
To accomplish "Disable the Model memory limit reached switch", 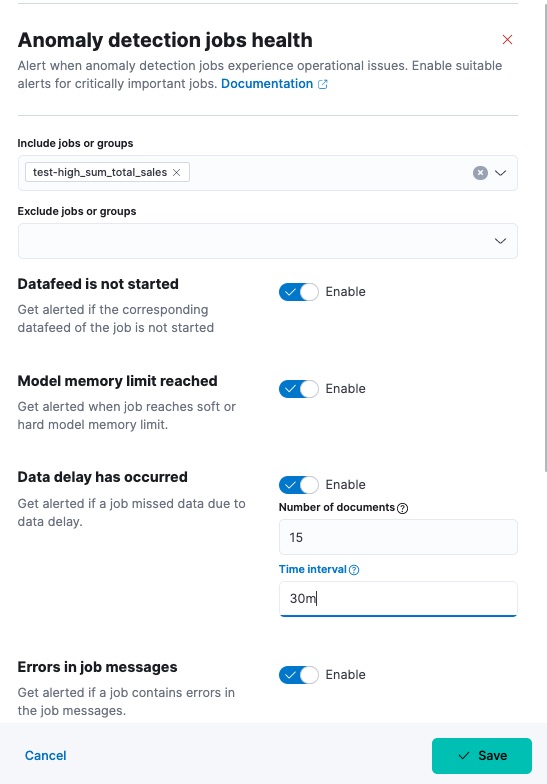I will (x=298, y=388).
